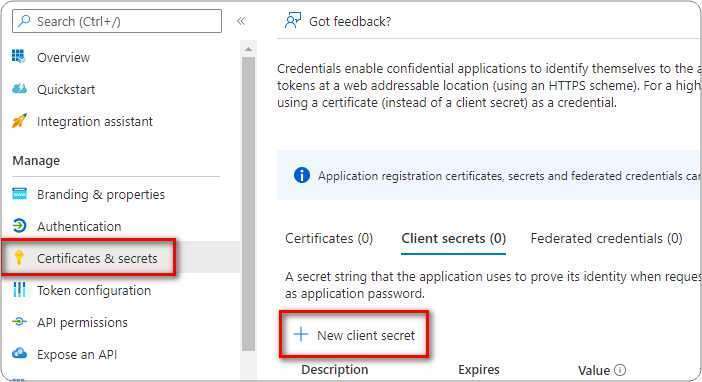Click the Expose an API cloud icon
Image resolution: width=702 pixels, height=382 pixels.
coord(19,354)
